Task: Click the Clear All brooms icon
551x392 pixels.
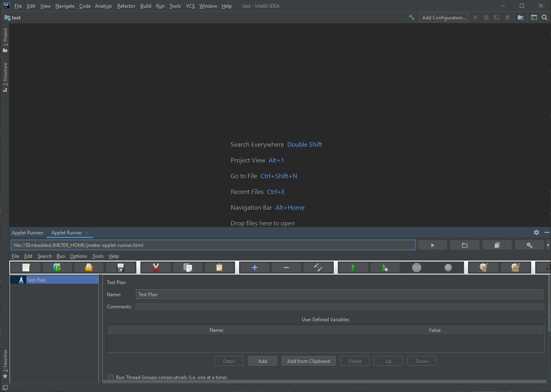Action: pyautogui.click(x=515, y=268)
